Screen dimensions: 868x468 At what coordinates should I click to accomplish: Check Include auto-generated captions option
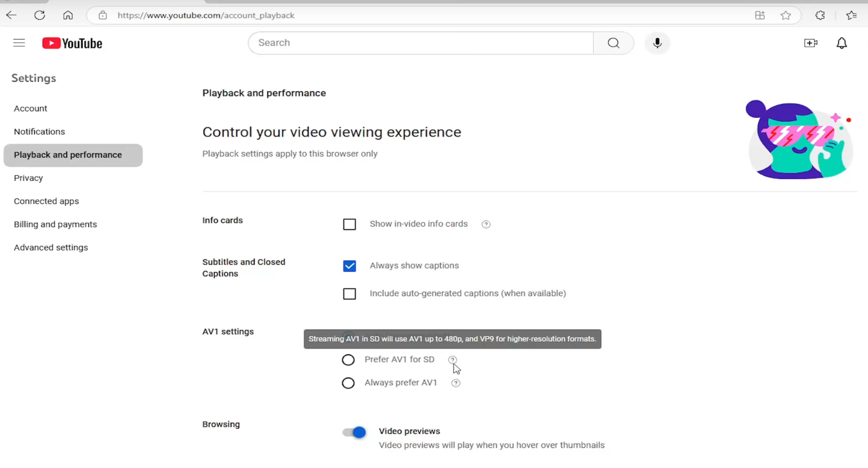[349, 294]
